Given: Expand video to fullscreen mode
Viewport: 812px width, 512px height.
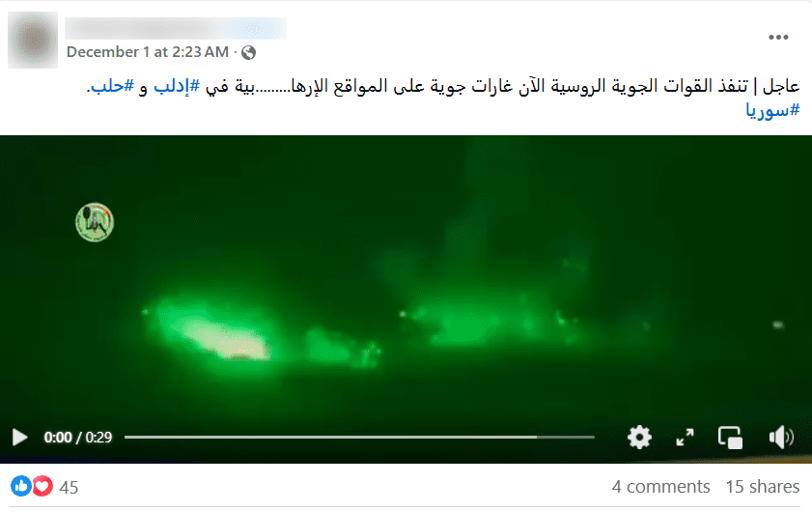Looking at the screenshot, I should (x=686, y=438).
